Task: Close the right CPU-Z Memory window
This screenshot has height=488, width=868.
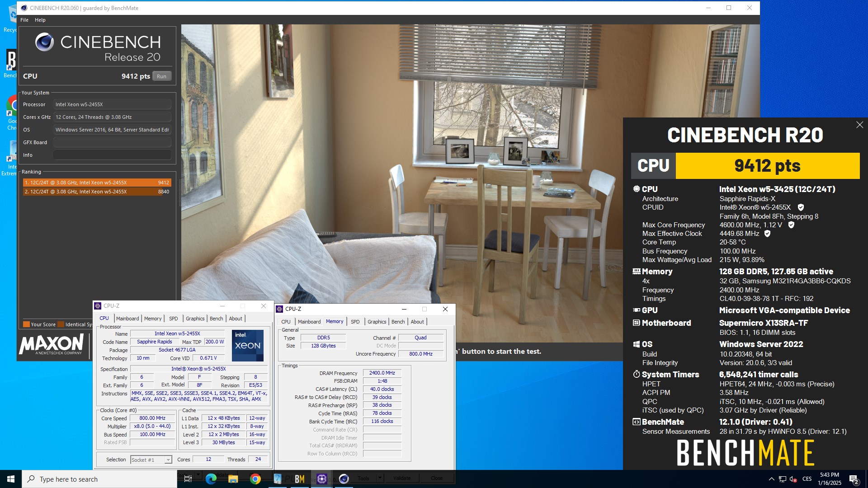Action: point(445,309)
